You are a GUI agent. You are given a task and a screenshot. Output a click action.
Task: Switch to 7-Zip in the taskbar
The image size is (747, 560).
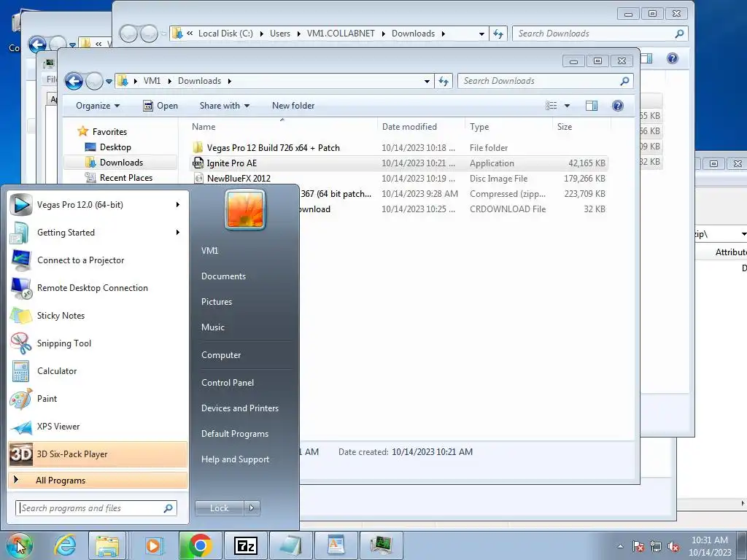[x=246, y=545]
